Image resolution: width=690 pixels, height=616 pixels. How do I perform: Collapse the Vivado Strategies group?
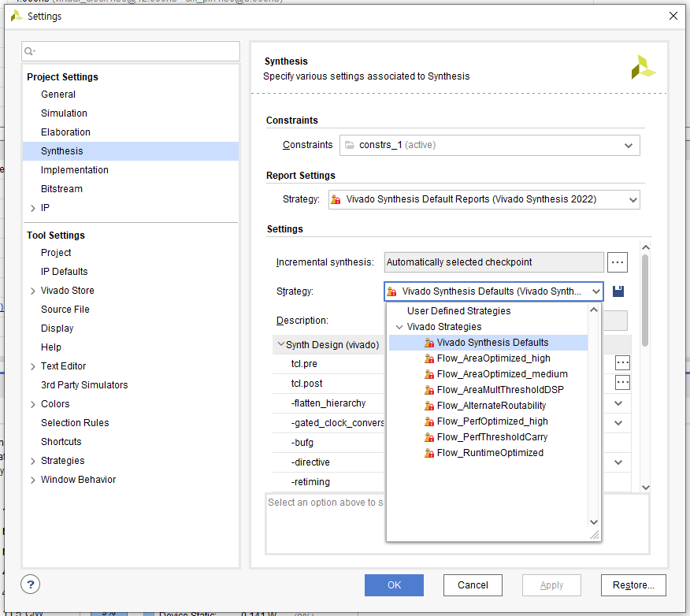[399, 327]
